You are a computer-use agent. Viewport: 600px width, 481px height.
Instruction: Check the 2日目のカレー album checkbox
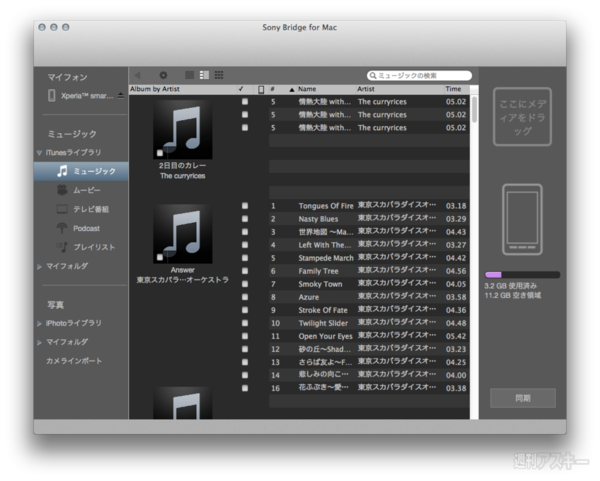tap(160, 153)
